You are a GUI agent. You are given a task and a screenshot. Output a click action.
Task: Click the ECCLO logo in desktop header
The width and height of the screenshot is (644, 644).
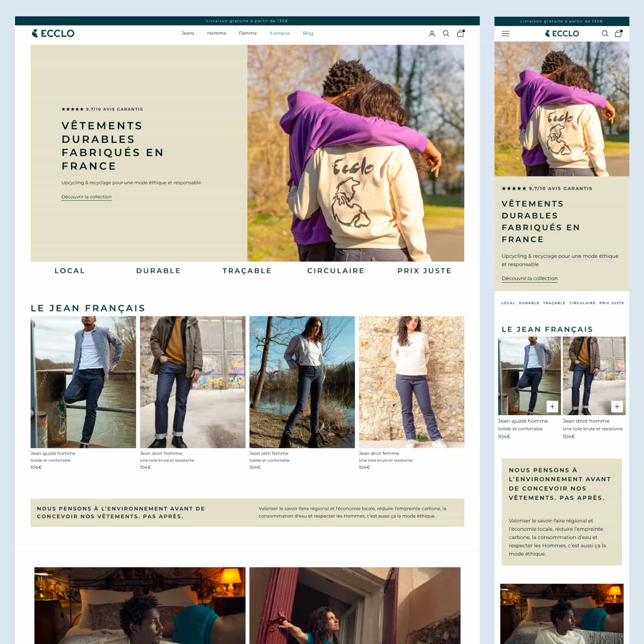click(53, 34)
